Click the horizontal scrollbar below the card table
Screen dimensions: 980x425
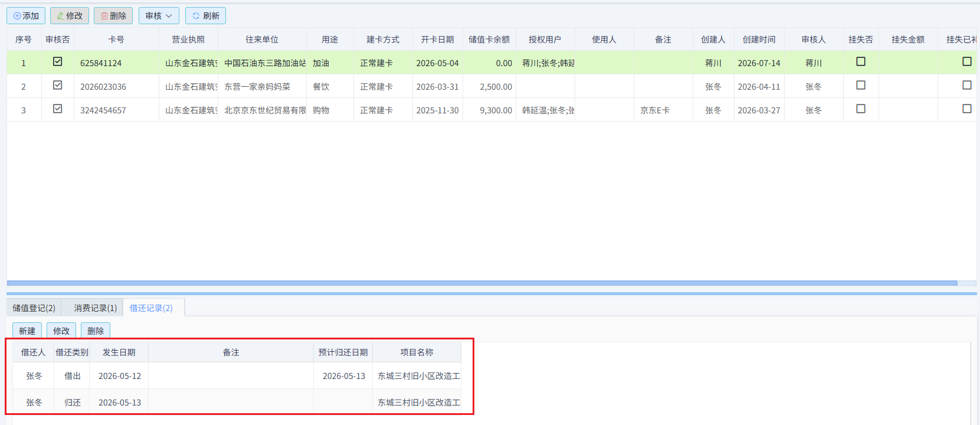coord(482,283)
